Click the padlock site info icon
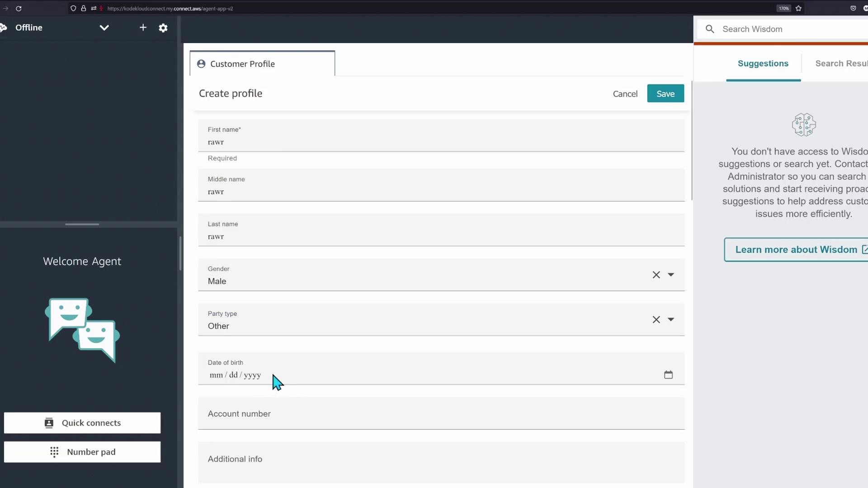 (84, 9)
